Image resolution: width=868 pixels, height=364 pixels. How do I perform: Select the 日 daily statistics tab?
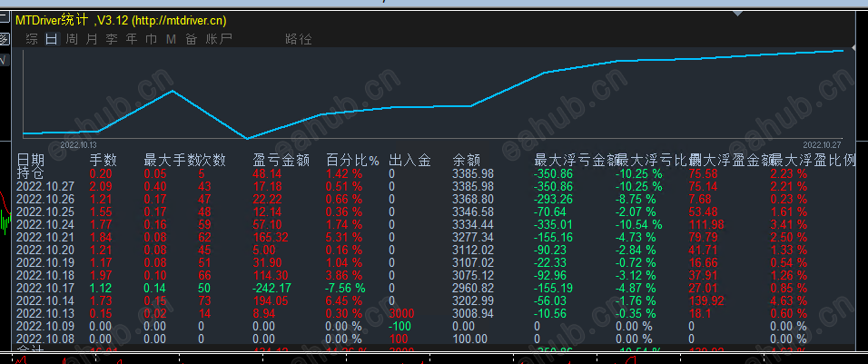click(52, 39)
